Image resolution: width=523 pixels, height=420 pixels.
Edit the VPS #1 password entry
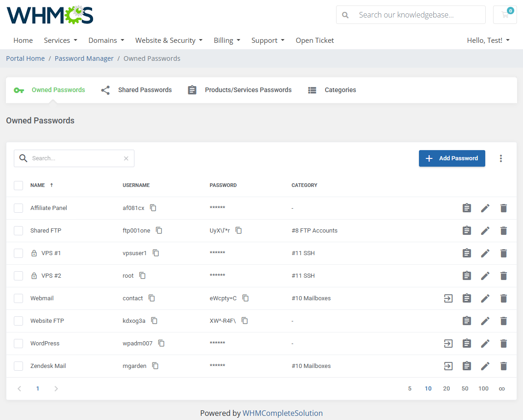[x=485, y=253]
